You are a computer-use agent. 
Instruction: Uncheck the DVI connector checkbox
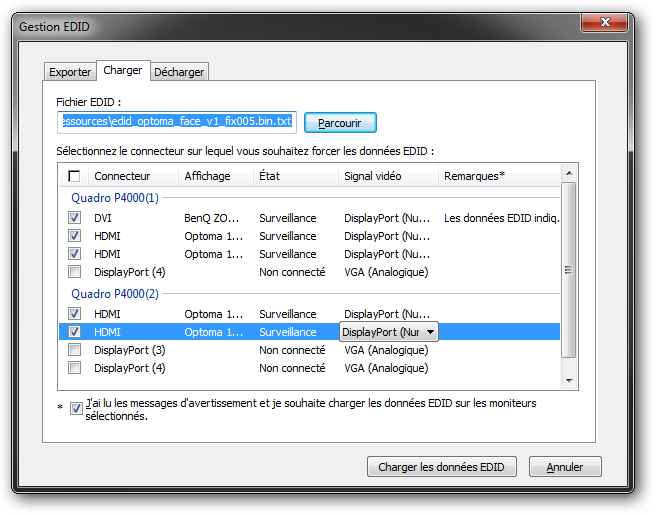[75, 218]
